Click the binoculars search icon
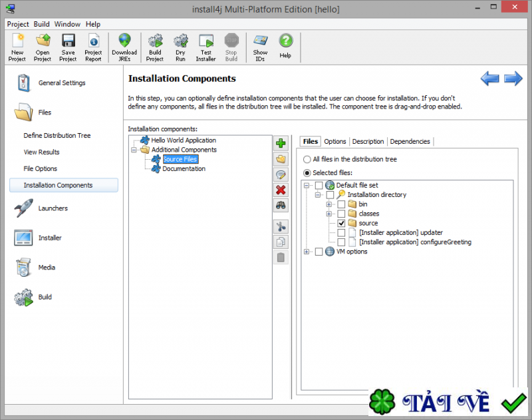Image resolution: width=532 pixels, height=420 pixels. pyautogui.click(x=281, y=206)
